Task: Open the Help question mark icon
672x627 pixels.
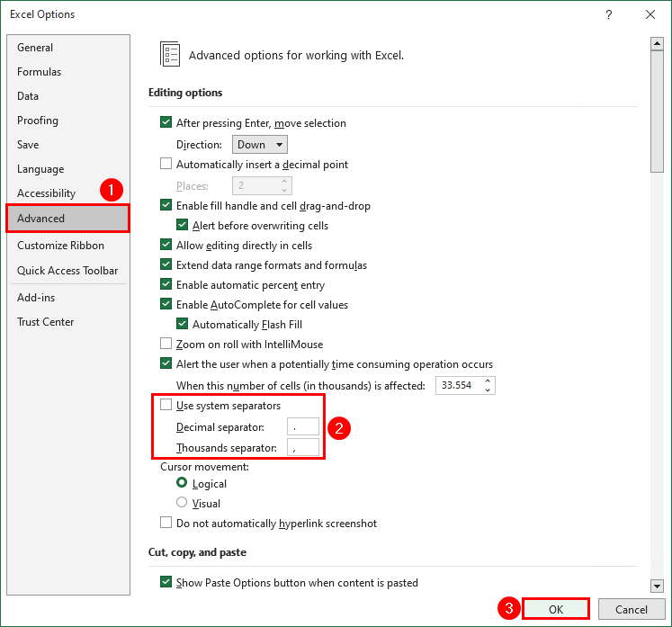Action: pyautogui.click(x=608, y=14)
